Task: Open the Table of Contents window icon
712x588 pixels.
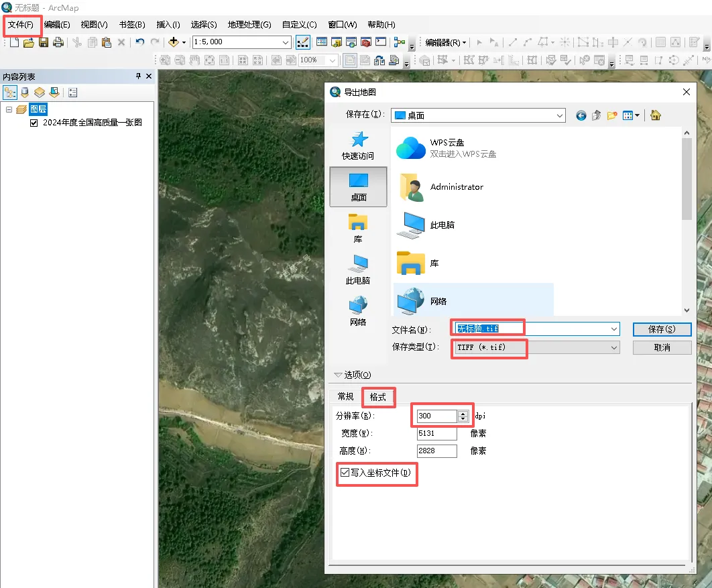Action: pos(322,42)
